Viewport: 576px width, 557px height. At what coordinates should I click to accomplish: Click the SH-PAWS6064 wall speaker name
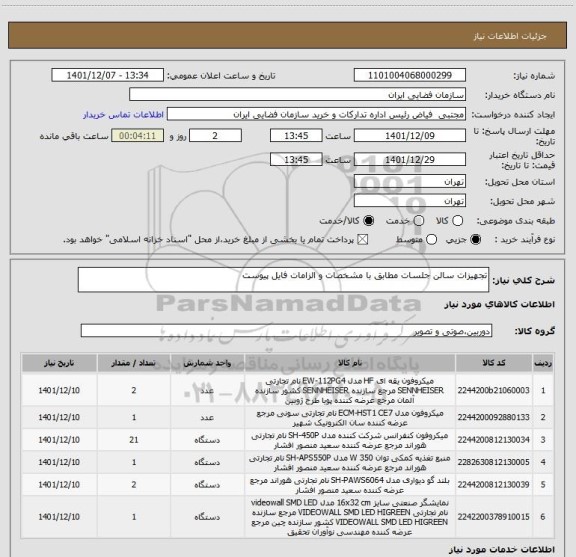(350, 485)
